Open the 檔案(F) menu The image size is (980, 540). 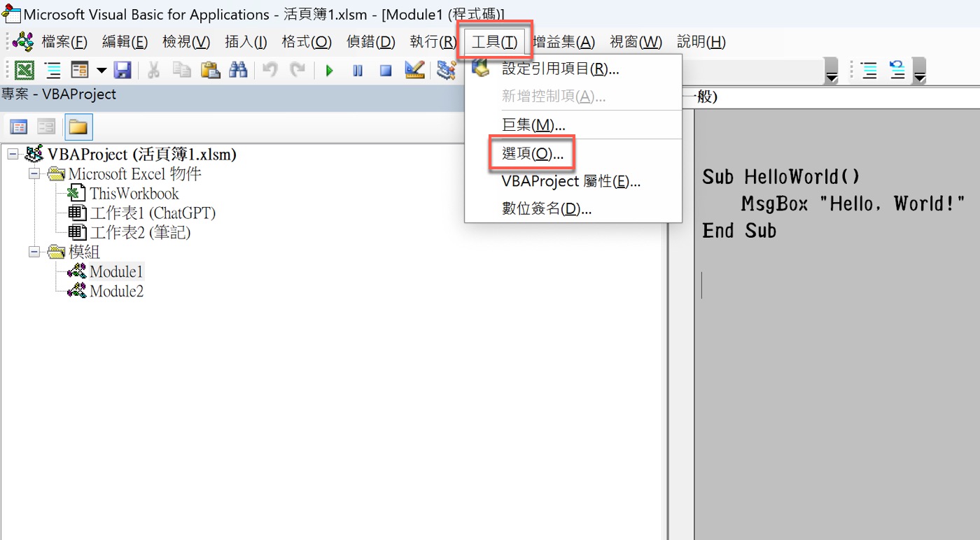(64, 42)
